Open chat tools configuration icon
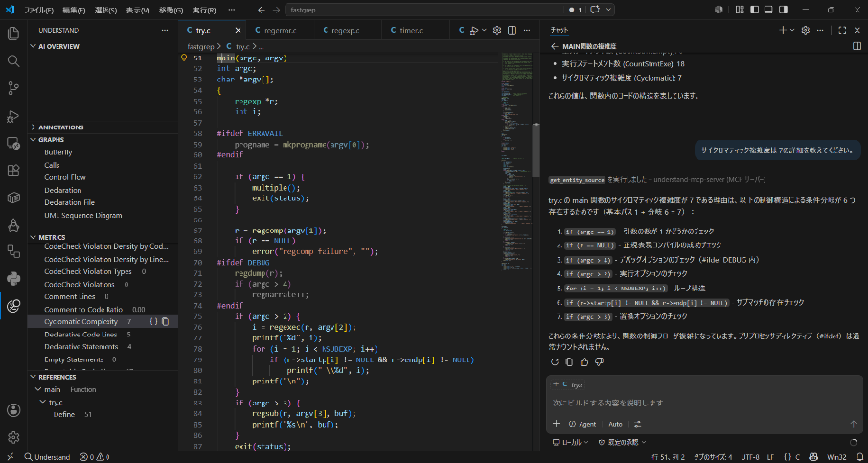Image resolution: width=868 pixels, height=463 pixels. pyautogui.click(x=638, y=424)
